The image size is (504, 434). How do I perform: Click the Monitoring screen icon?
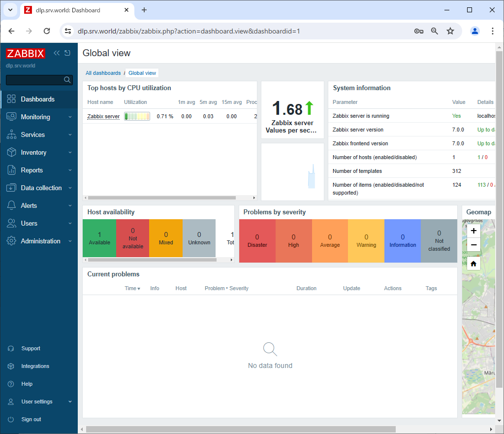click(x=11, y=117)
